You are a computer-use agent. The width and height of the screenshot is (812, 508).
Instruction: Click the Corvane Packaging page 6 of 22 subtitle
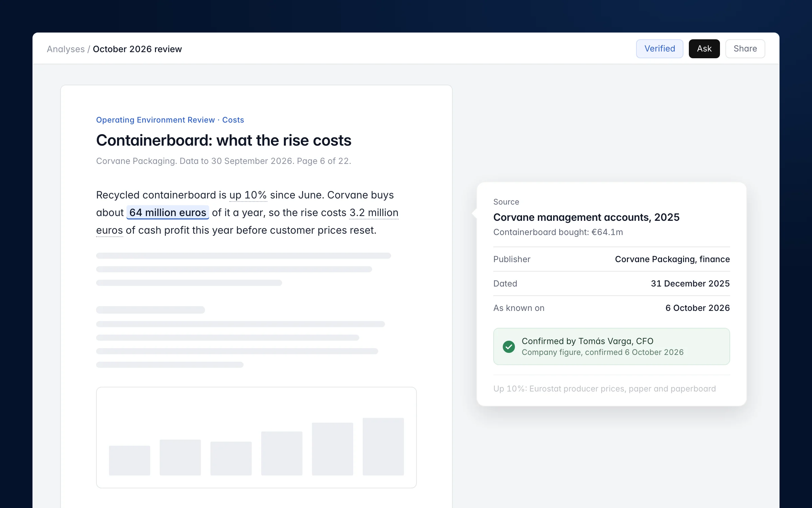pyautogui.click(x=224, y=161)
